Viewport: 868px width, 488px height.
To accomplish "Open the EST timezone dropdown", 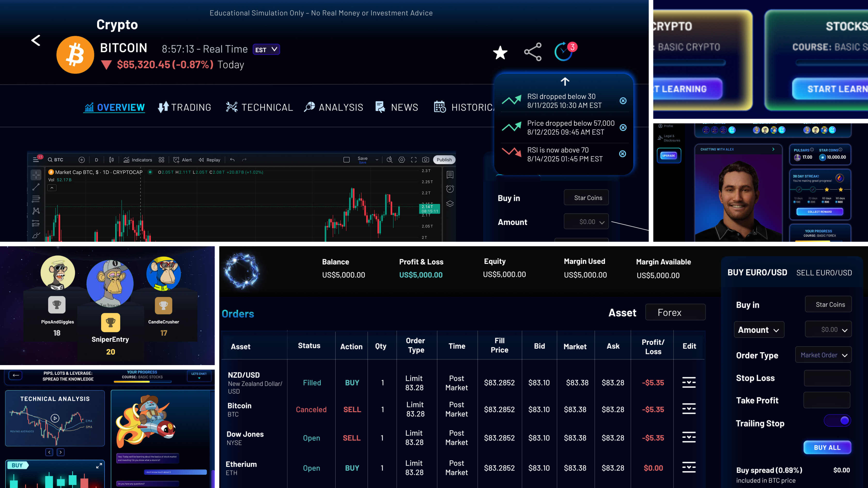I will (x=266, y=50).
